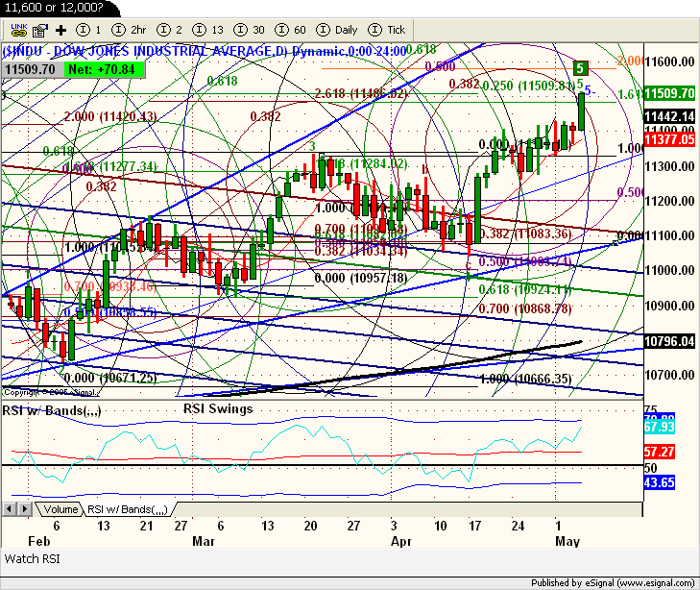Choose the 13 minute interval
Screen dimensions: 700x590
click(x=208, y=30)
